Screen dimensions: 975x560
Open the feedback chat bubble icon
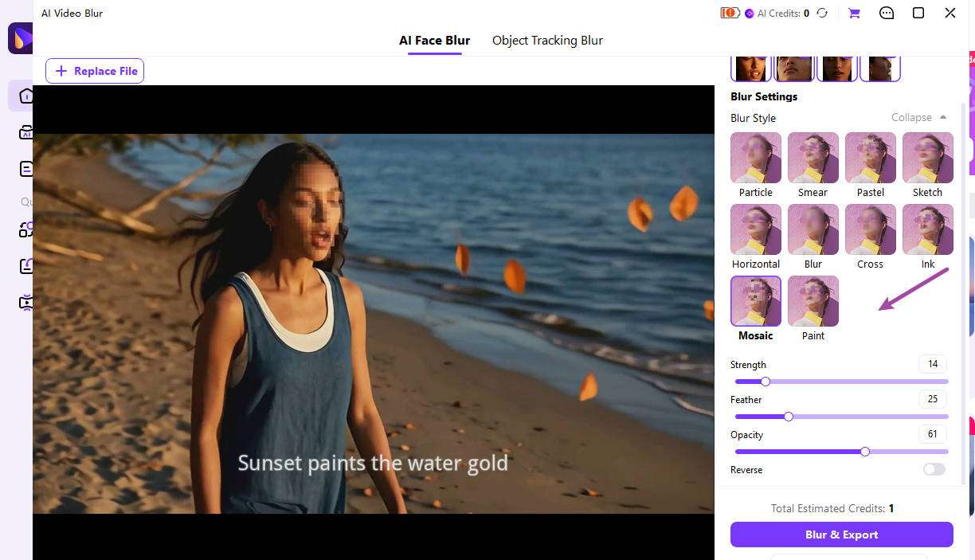[887, 14]
